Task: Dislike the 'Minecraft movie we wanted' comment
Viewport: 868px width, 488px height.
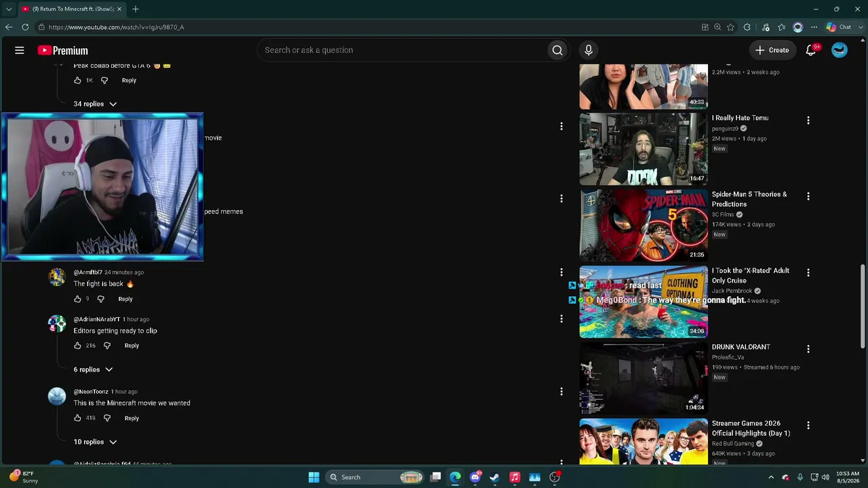Action: (107, 418)
